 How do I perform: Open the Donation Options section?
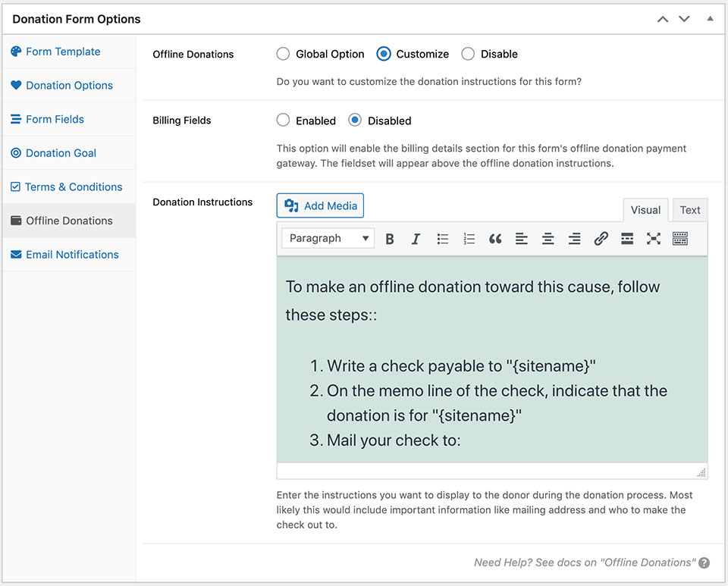point(69,86)
